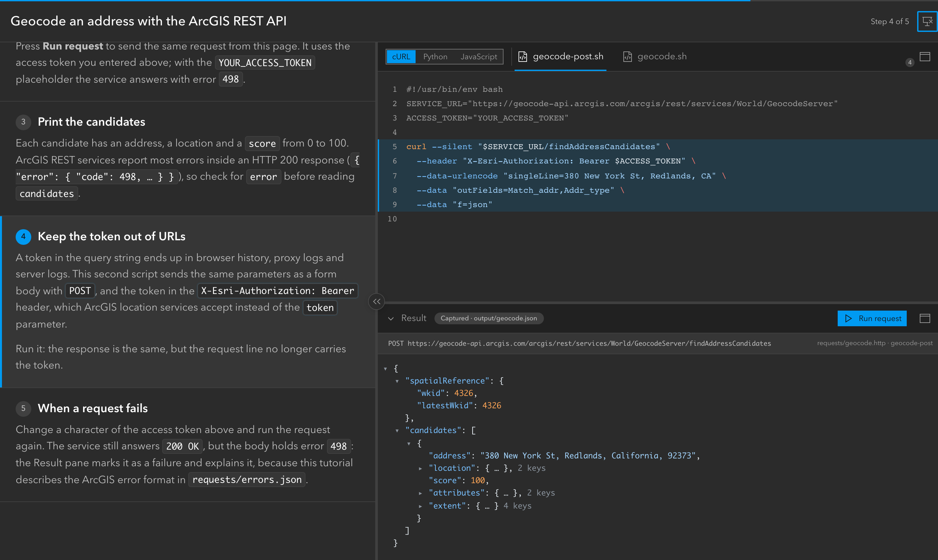Click the YOUR_ACCESS_TOKEN inline code
The height and width of the screenshot is (560, 938).
pyautogui.click(x=265, y=63)
